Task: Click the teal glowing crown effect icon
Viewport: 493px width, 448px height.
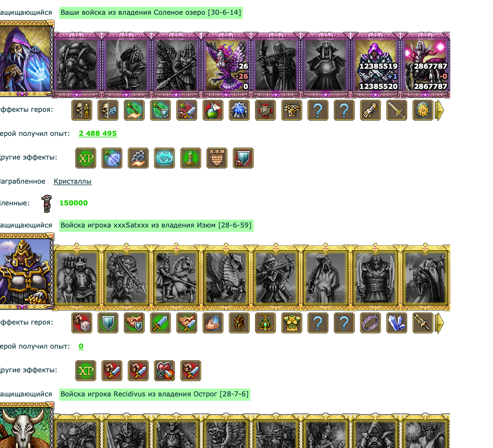Action: click(165, 158)
